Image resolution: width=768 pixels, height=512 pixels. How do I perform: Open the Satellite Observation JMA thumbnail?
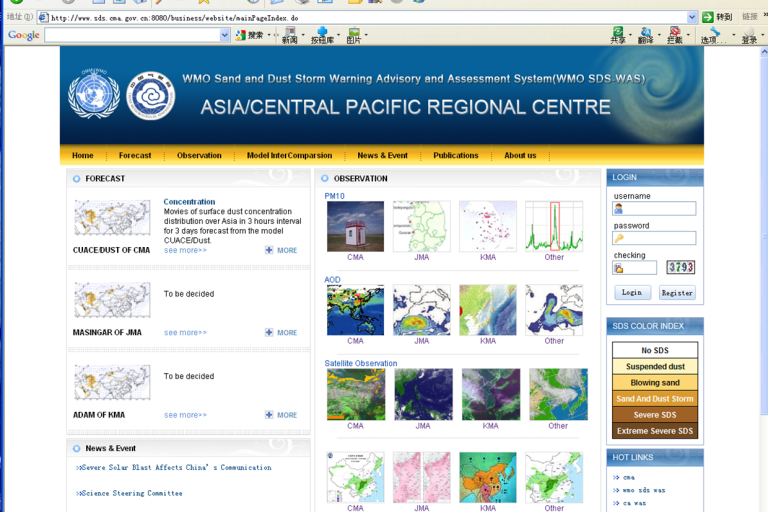coord(424,394)
